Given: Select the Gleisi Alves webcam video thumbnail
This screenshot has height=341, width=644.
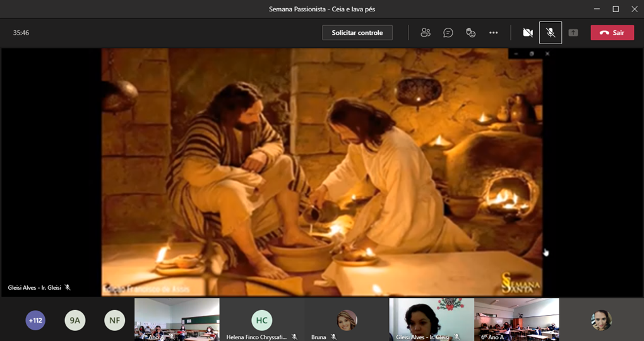Looking at the screenshot, I should [432, 320].
